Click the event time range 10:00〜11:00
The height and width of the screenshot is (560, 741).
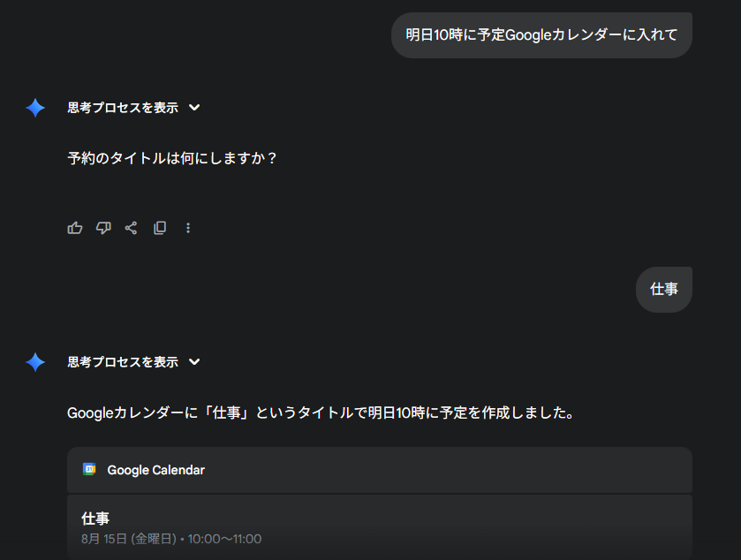224,539
